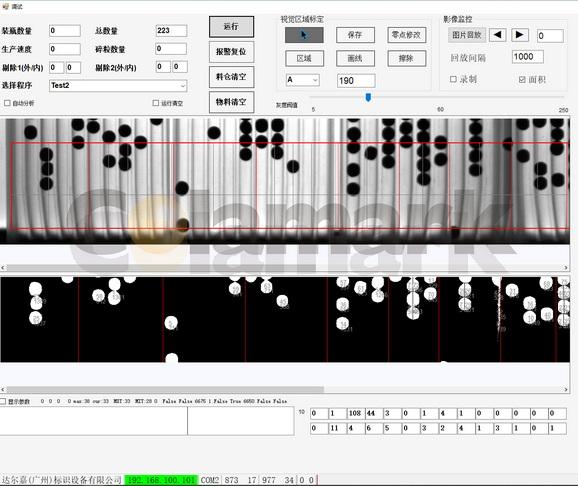578x486 pixels.
Task: Step to the next playback image
Action: click(519, 35)
